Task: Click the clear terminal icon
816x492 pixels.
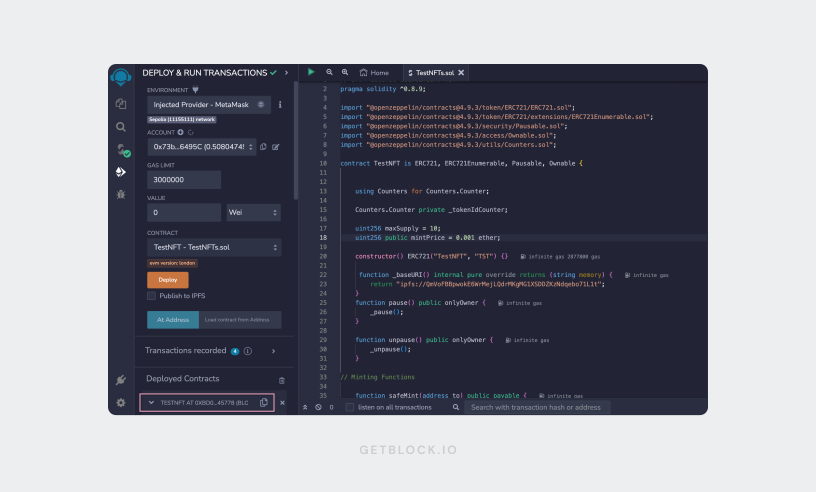Action: tap(318, 407)
